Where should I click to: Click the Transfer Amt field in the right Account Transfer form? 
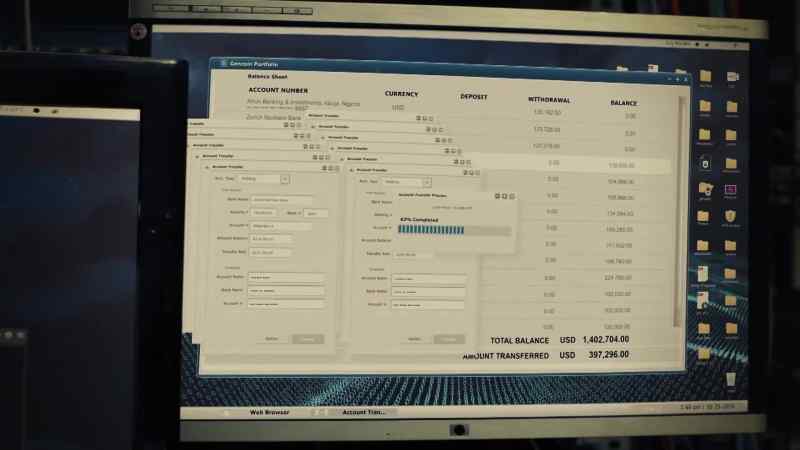pos(412,254)
